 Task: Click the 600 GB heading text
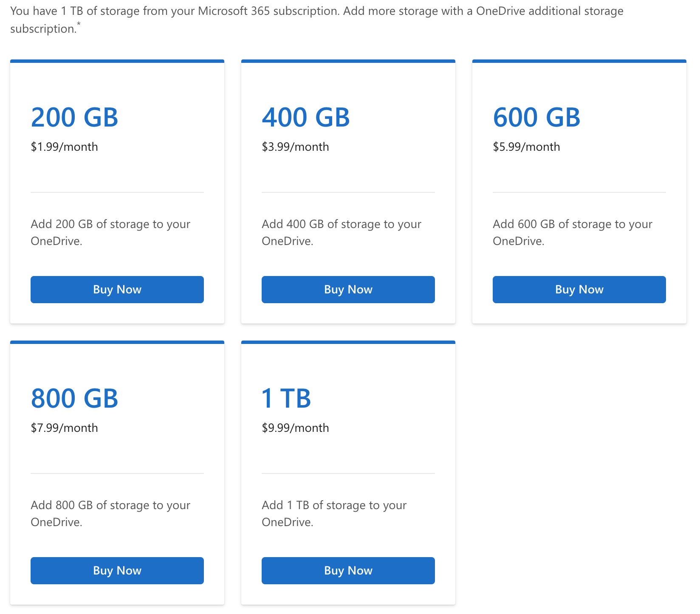(536, 117)
